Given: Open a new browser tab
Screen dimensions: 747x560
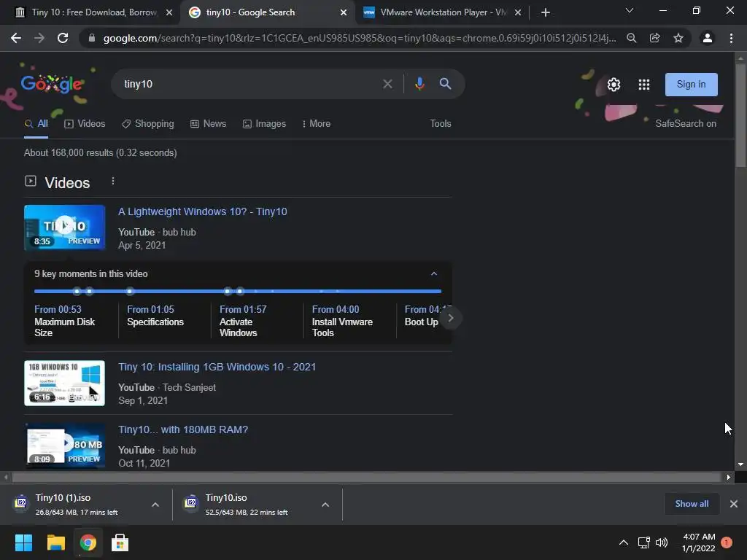Looking at the screenshot, I should 546,12.
